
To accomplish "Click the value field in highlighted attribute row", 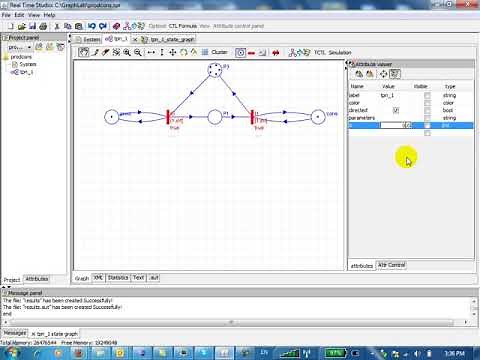I will pos(396,125).
